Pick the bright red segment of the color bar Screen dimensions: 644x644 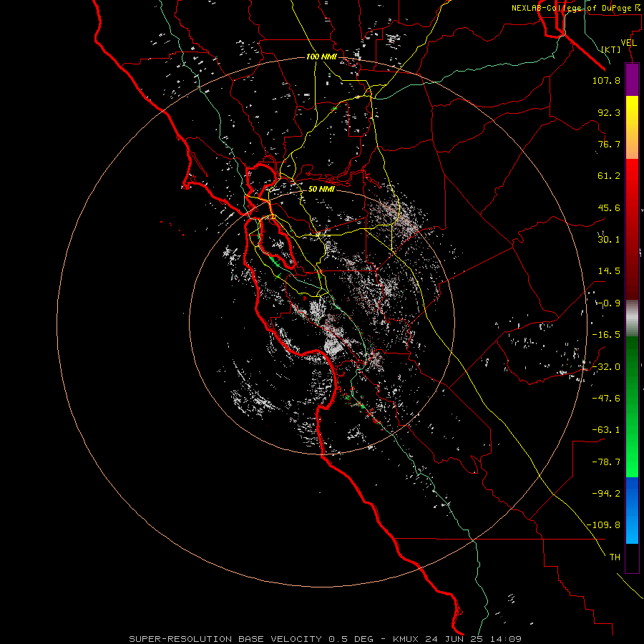tap(632, 181)
